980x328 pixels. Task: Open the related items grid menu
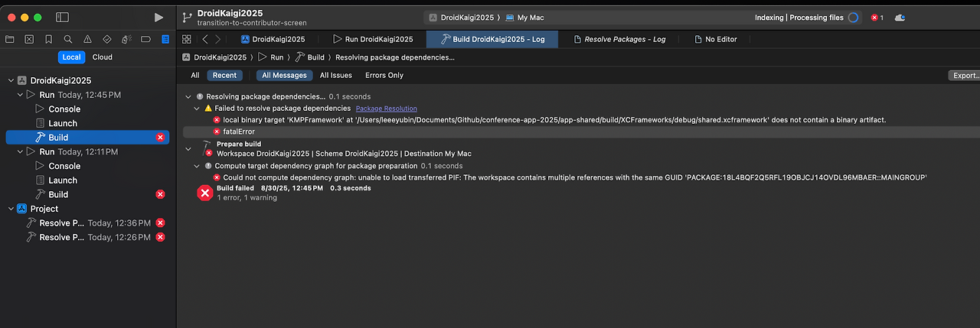tap(187, 39)
